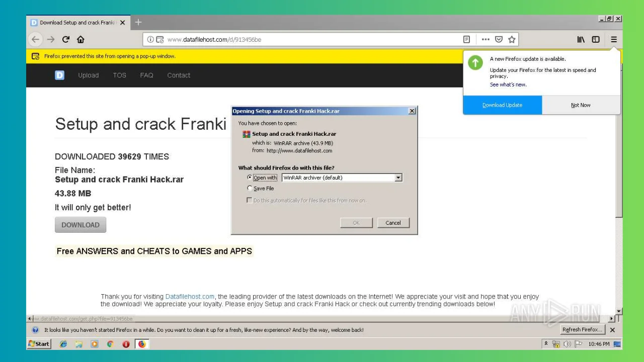Toggle Reader View icon in address bar
This screenshot has height=362, width=644.
[x=466, y=39]
